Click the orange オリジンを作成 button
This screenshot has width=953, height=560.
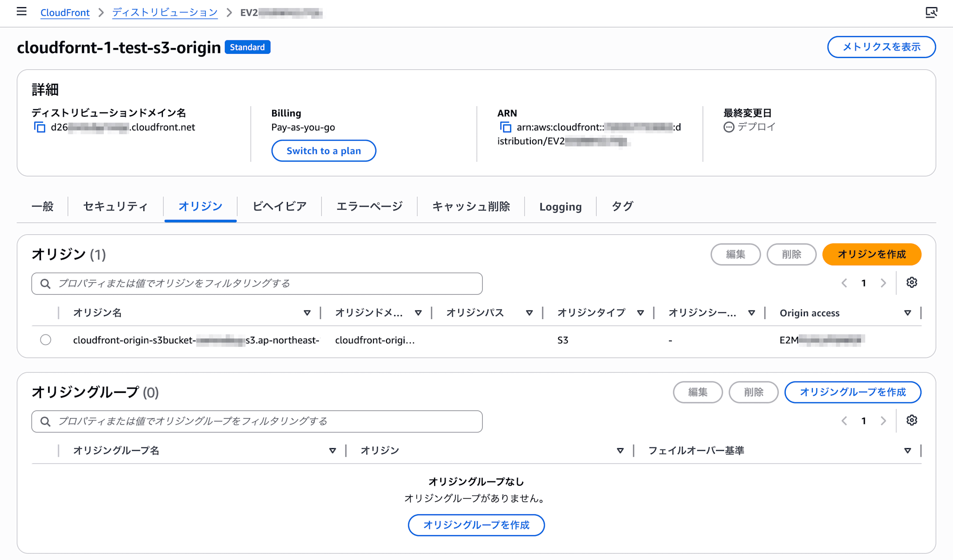(872, 254)
